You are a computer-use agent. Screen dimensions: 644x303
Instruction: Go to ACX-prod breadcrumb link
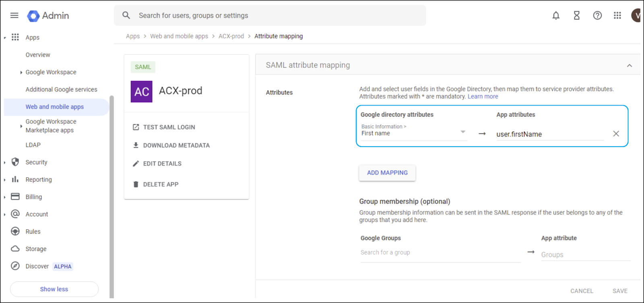pyautogui.click(x=231, y=36)
